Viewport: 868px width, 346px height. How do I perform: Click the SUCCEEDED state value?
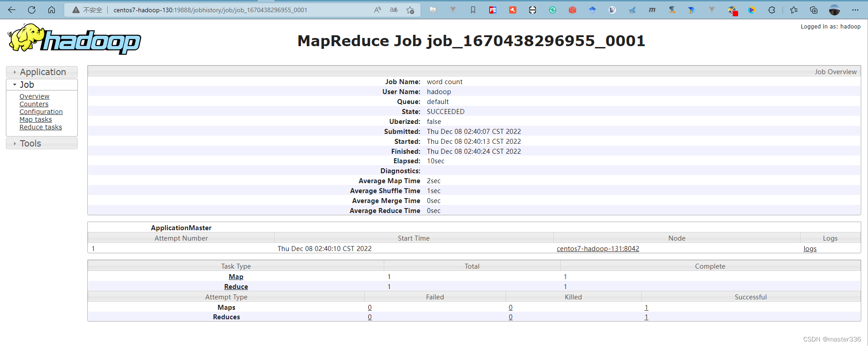click(446, 112)
